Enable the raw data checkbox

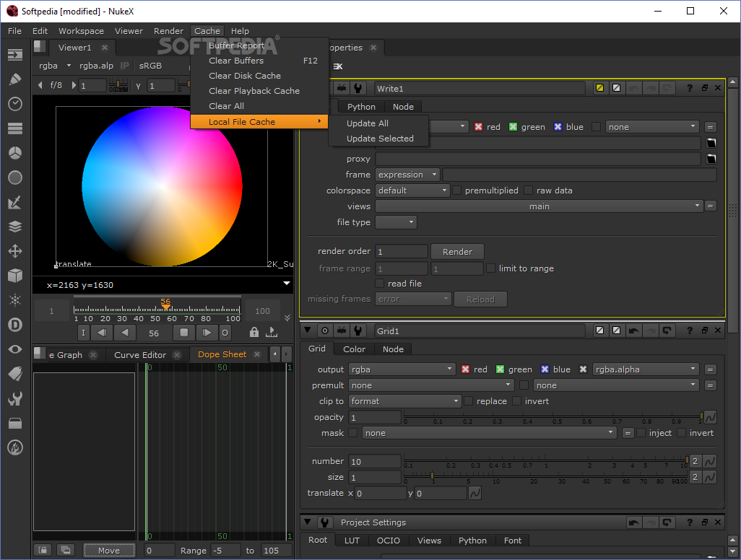point(529,191)
